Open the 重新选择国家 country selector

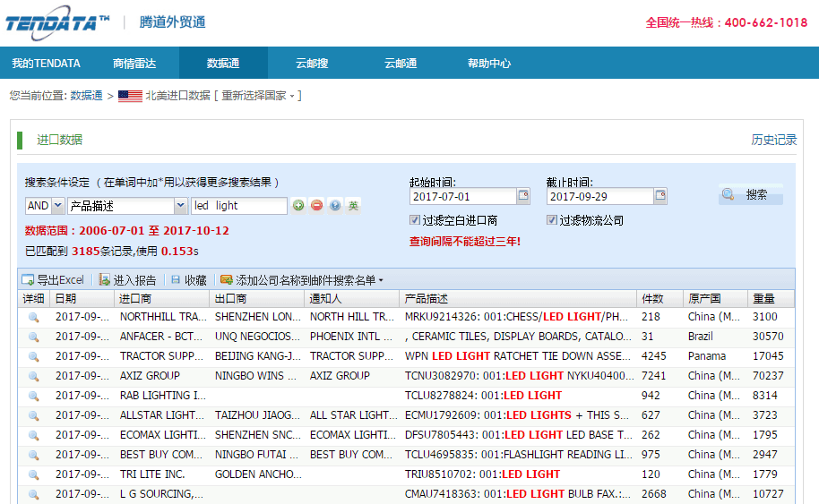click(x=258, y=96)
